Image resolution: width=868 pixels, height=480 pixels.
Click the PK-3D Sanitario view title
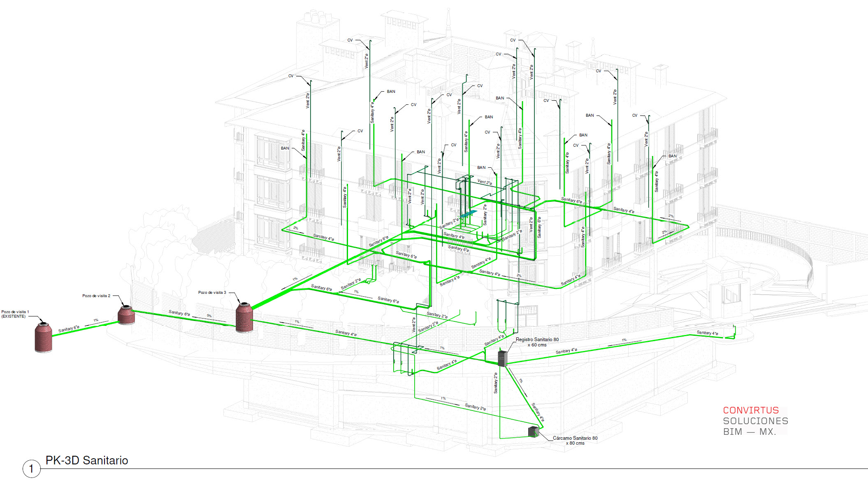point(87,460)
